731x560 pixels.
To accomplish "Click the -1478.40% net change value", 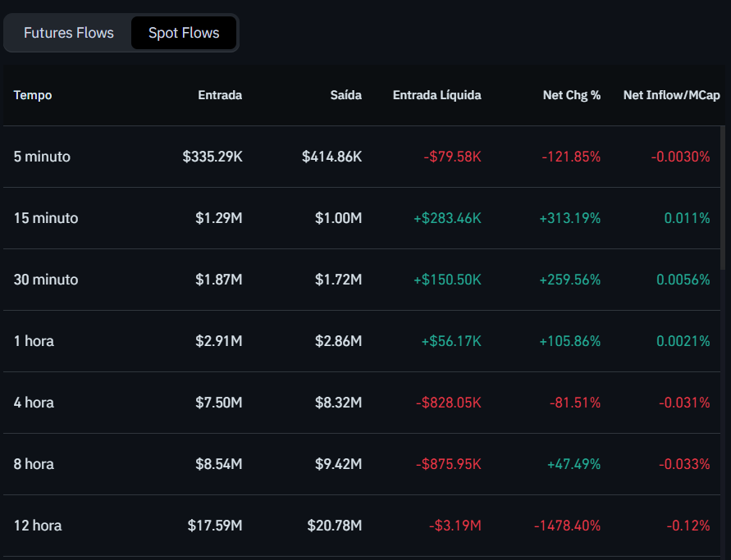I will pyautogui.click(x=567, y=526).
